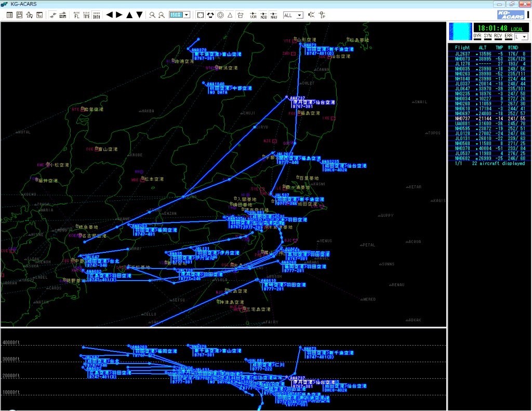Viewport: 532px width, 411px height.
Task: Click the speaker mute icon
Action: (x=311, y=15)
